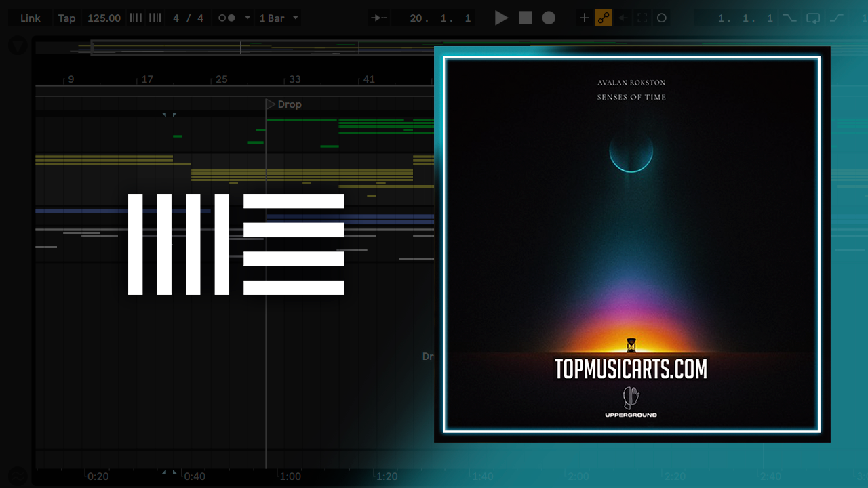Toggle the Follow playback arrow icon

(x=379, y=18)
